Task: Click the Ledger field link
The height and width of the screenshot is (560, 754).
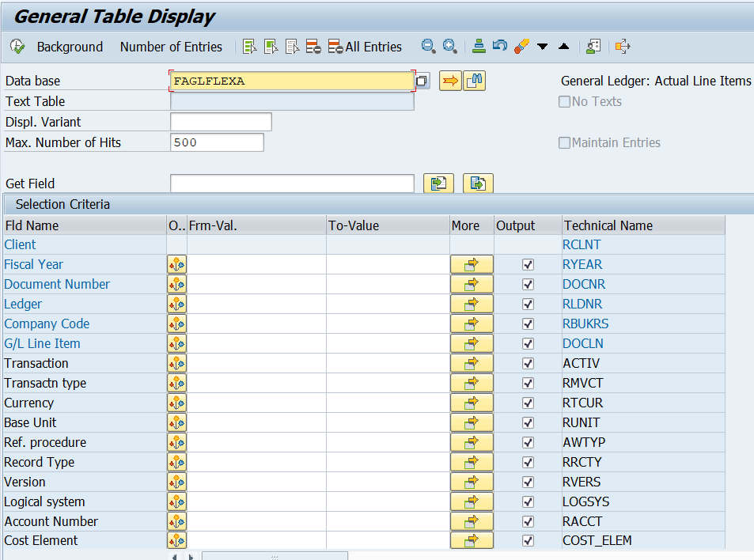Action: (x=23, y=304)
